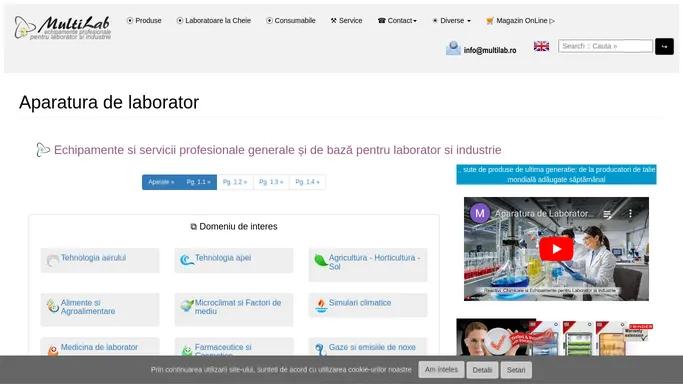Click the YouTube channel avatar M

tap(480, 213)
